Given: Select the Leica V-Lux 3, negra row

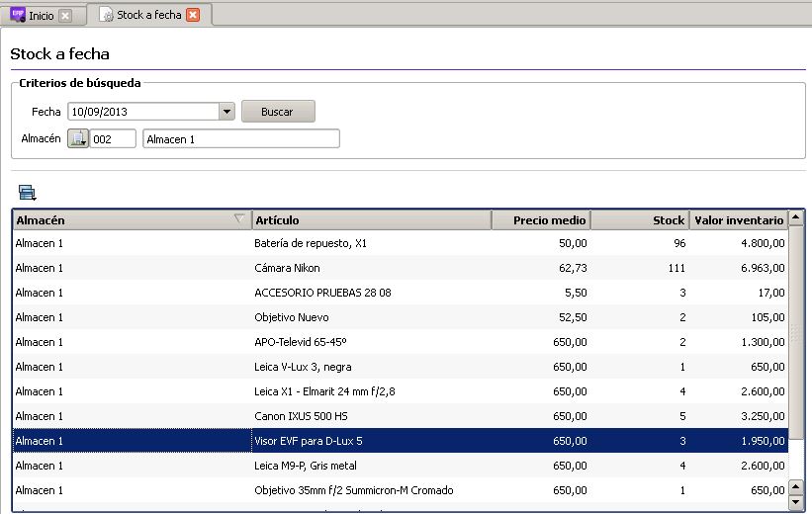Looking at the screenshot, I should (x=401, y=367).
